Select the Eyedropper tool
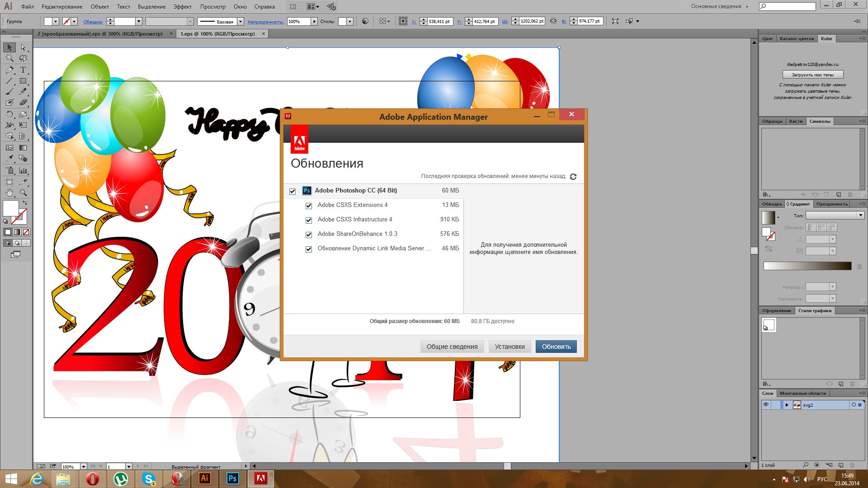Image resolution: width=868 pixels, height=488 pixels. point(9,159)
